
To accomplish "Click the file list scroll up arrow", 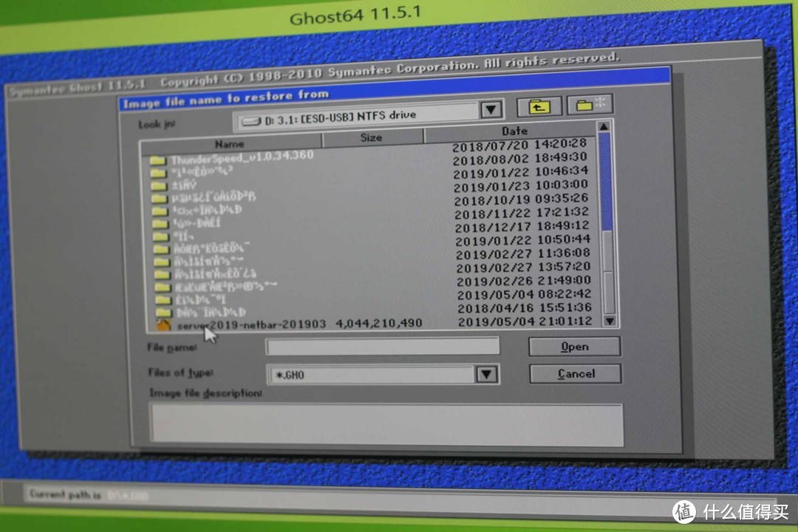I will 604,126.
